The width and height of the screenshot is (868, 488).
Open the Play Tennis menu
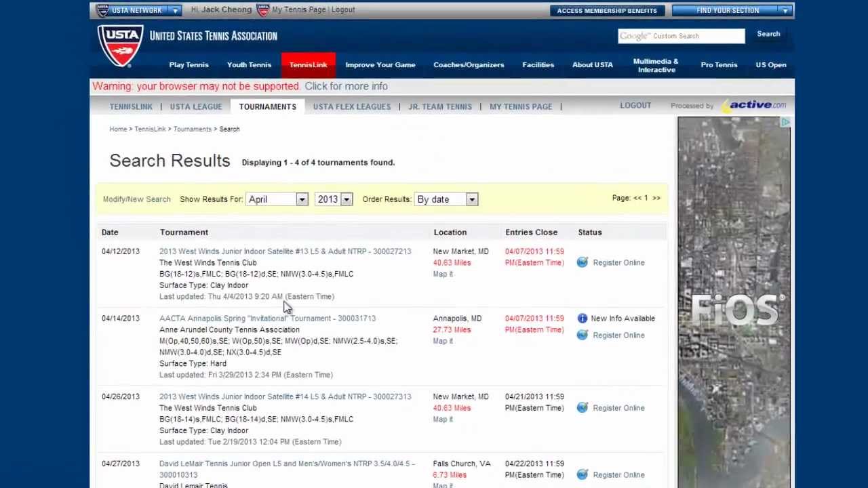click(x=189, y=65)
